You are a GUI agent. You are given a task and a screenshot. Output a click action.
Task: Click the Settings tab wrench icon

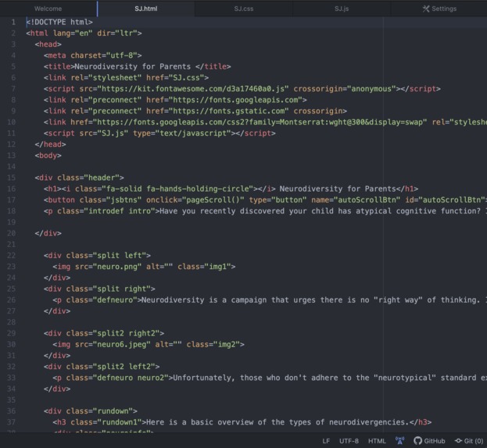point(426,9)
